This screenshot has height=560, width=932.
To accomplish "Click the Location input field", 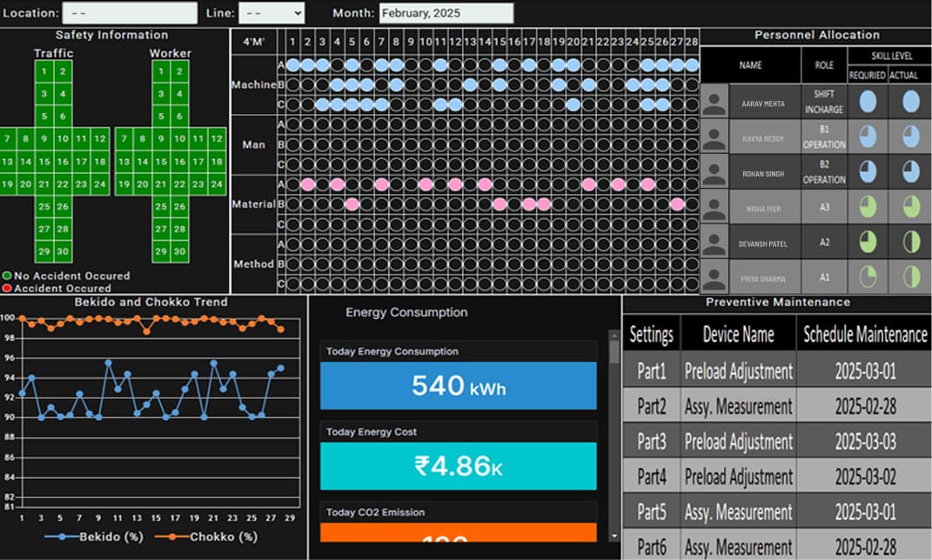I will pyautogui.click(x=131, y=13).
